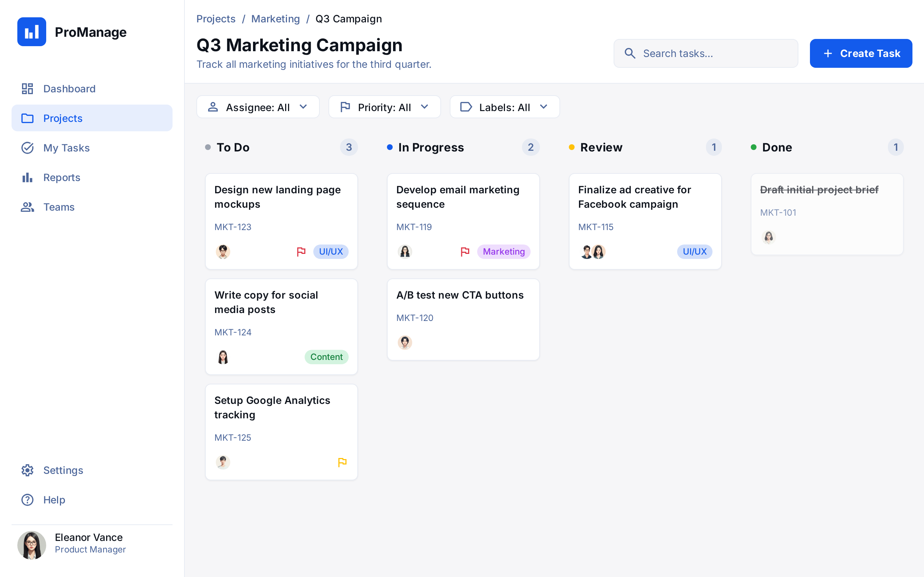Screen dimensions: 924x577
Task: Open the Labels: All filter dropdown
Action: 504,107
